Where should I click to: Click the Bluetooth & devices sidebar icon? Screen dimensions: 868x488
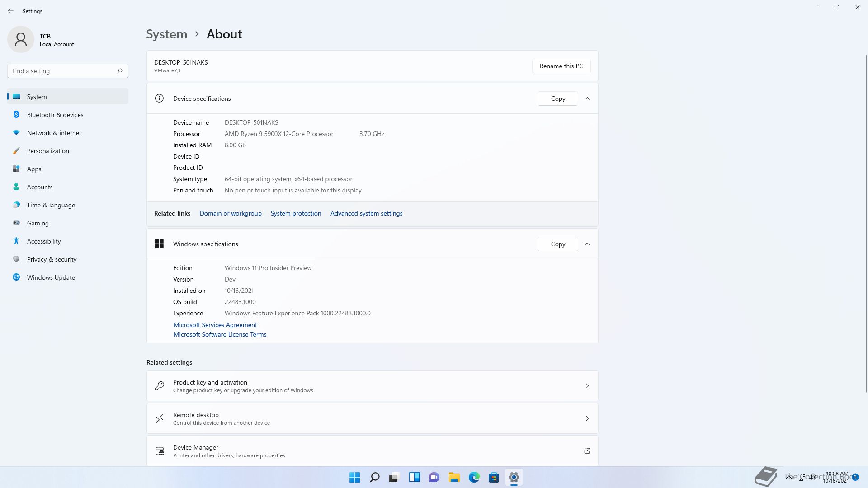pyautogui.click(x=16, y=115)
